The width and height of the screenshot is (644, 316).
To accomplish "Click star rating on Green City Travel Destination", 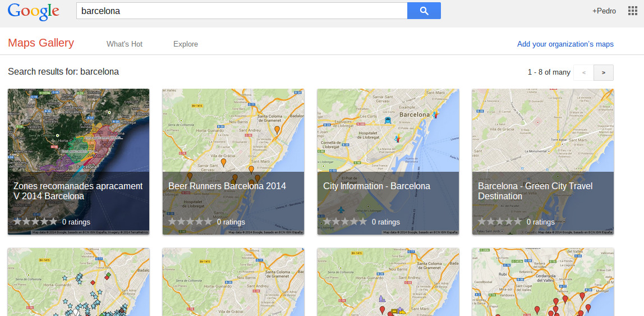I will (500, 222).
